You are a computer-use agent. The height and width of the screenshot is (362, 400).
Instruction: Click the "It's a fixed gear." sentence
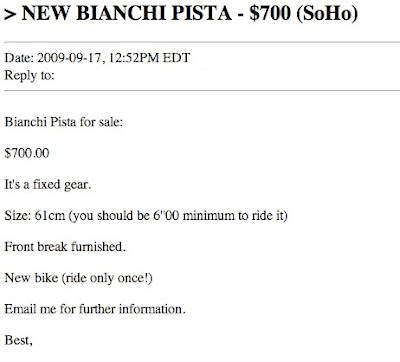[x=48, y=184]
